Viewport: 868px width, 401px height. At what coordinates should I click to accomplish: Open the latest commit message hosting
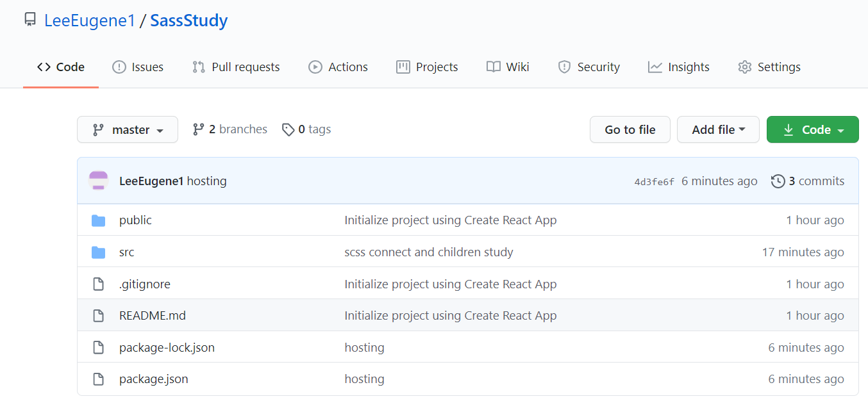pos(207,181)
